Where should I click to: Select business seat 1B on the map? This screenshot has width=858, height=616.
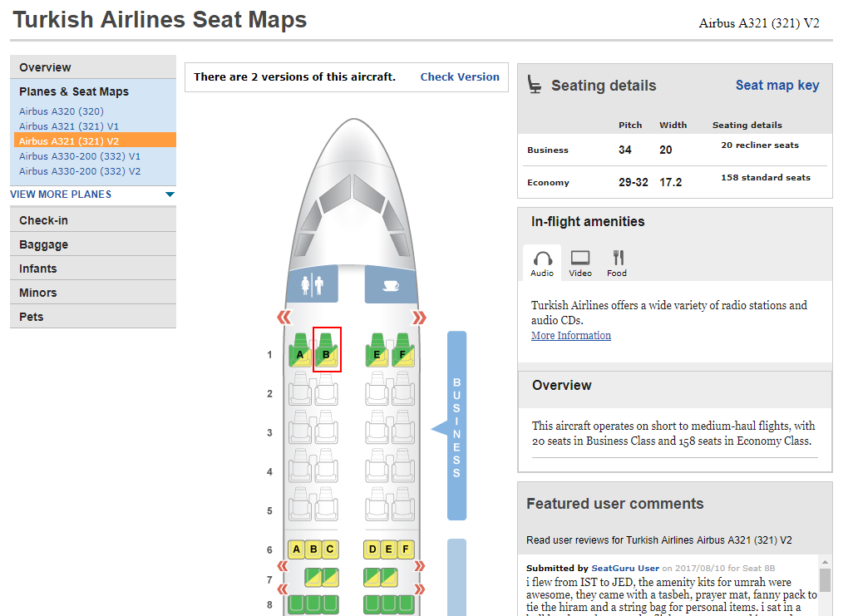click(x=327, y=350)
